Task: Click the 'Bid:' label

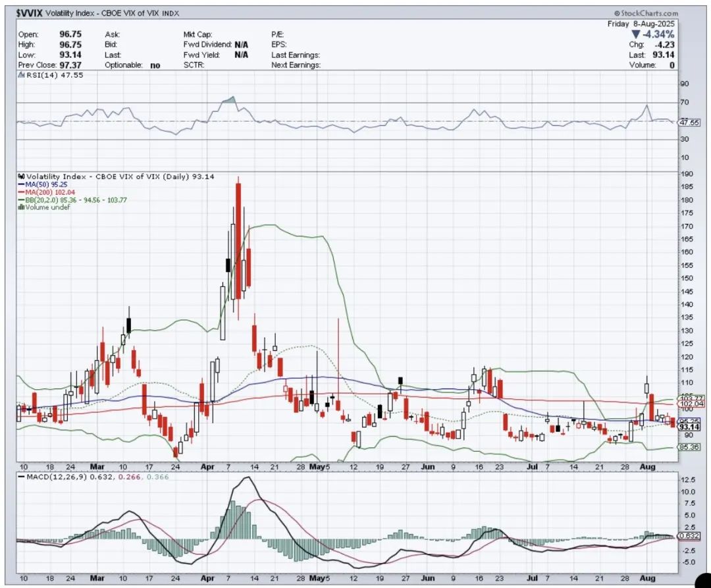Action: click(111, 44)
